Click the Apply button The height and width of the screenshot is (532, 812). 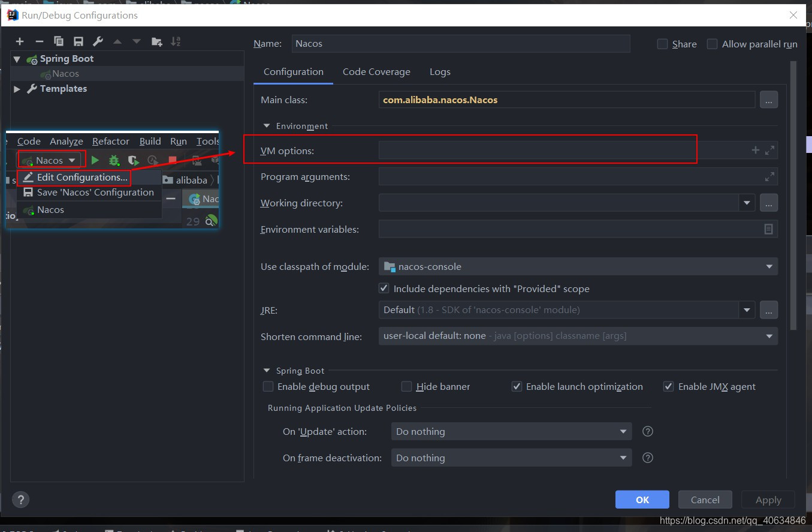click(768, 500)
